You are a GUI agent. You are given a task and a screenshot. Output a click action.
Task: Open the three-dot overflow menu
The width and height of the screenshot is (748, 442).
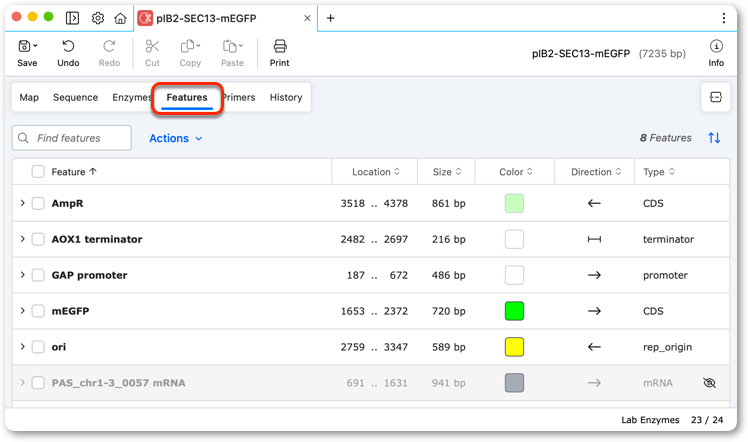[x=724, y=18]
